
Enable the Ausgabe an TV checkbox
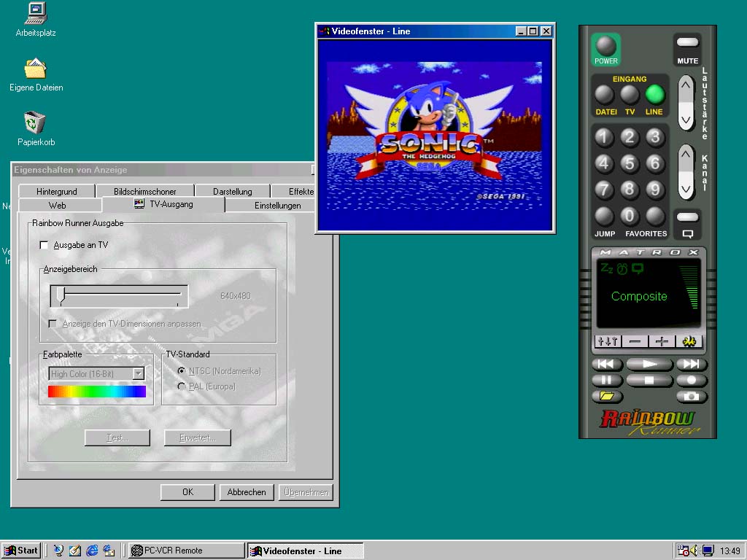pyautogui.click(x=44, y=245)
